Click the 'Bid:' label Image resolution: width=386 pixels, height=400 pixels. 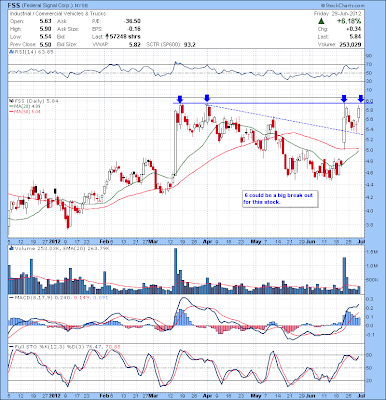(62, 37)
